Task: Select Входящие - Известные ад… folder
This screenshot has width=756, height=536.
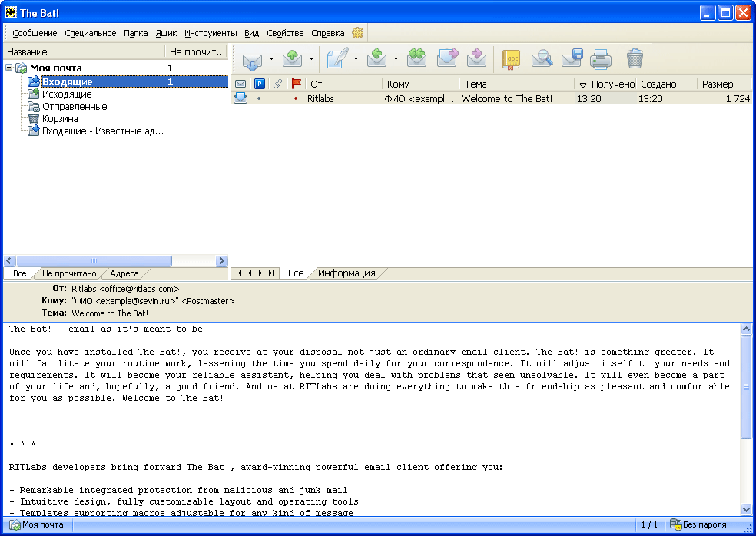Action: [x=103, y=131]
